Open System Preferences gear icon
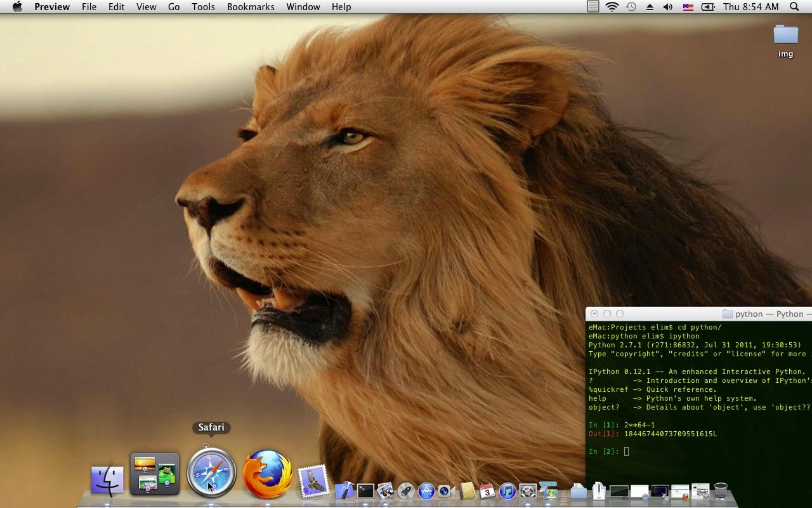This screenshot has height=508, width=812. click(x=528, y=491)
